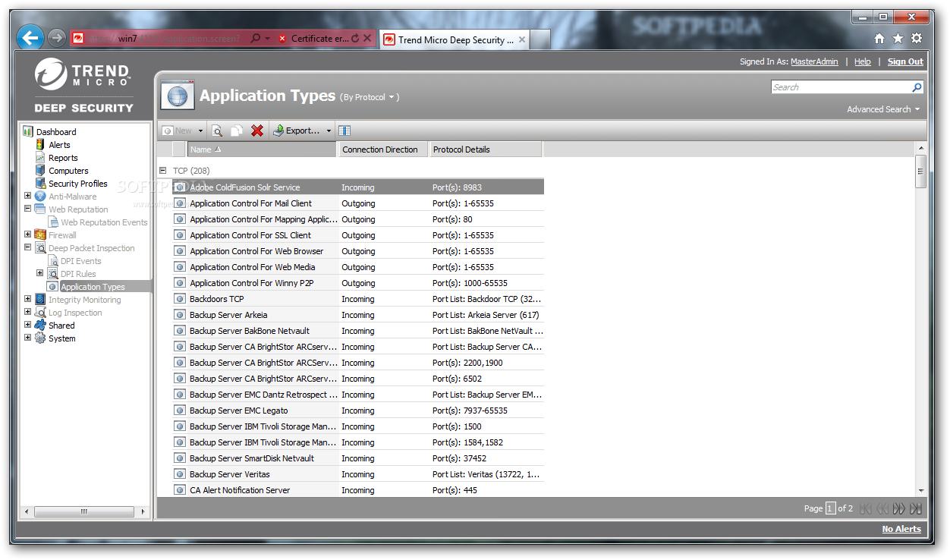
Task: Open the MasterAdmin account link
Action: (x=814, y=61)
